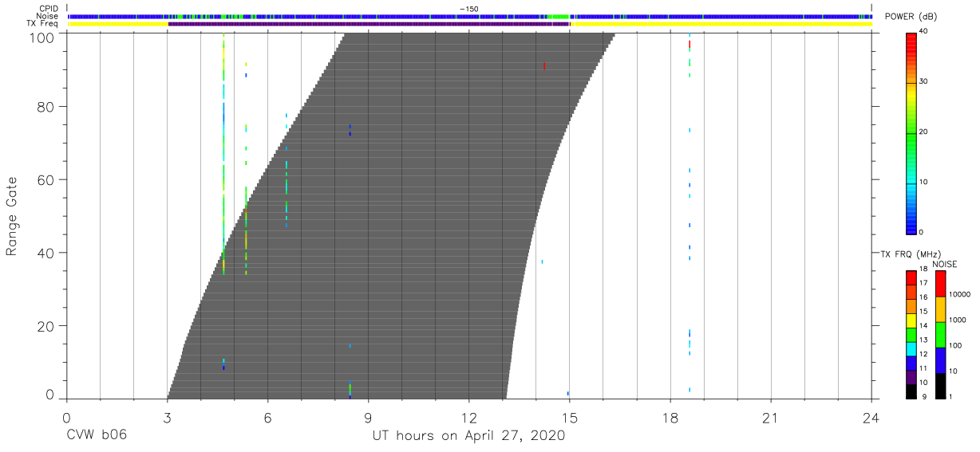The height and width of the screenshot is (452, 980).
Task: Click the 12 tick on the UT hours axis
Action: click(468, 417)
